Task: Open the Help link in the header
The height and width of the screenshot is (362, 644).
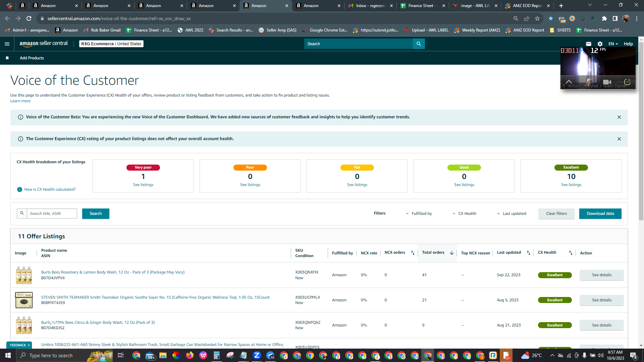Action: coord(628,44)
